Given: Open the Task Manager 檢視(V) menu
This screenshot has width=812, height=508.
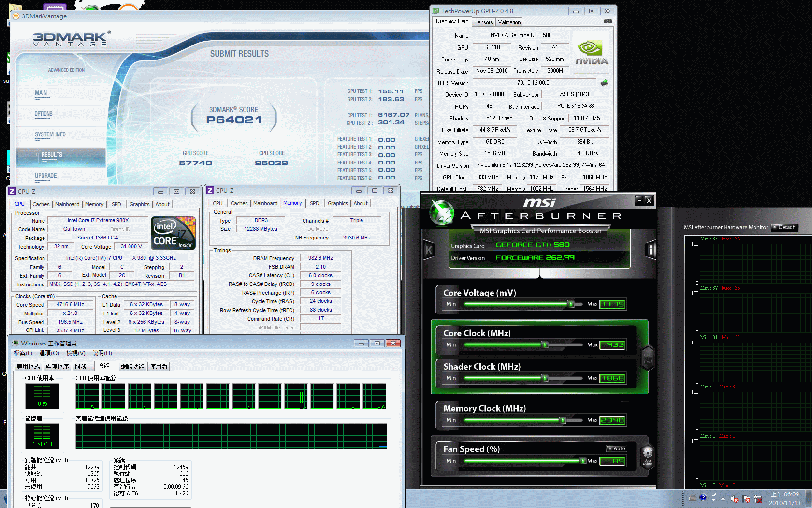Looking at the screenshot, I should tap(75, 353).
